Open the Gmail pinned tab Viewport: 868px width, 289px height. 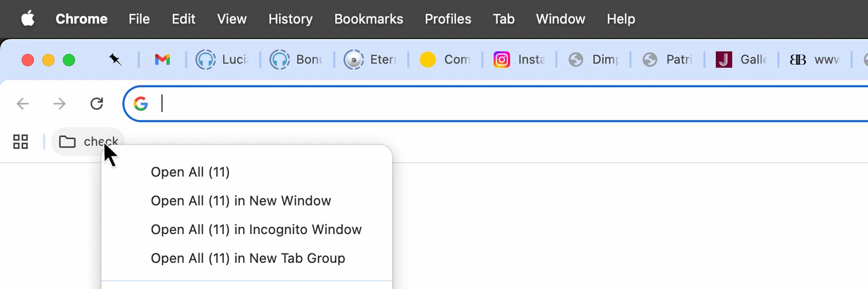(x=162, y=60)
